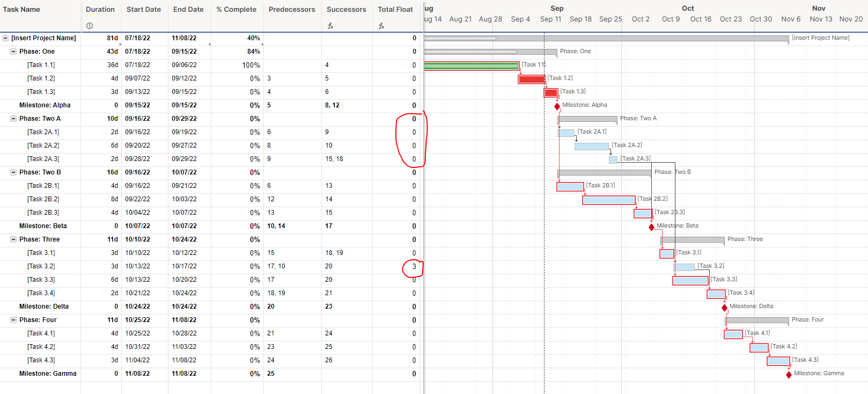Click the Total Float column header
The image size is (868, 394).
coord(395,9)
